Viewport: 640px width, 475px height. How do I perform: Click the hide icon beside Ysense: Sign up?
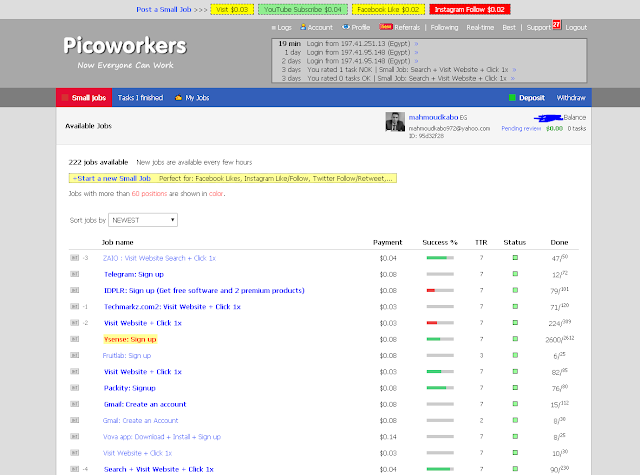pyautogui.click(x=74, y=339)
